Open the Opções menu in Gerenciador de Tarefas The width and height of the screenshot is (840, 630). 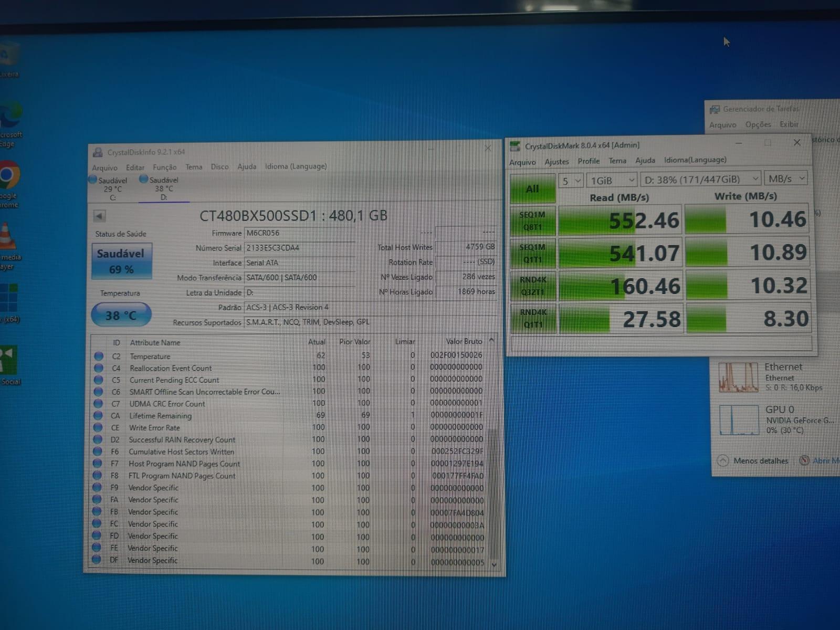(758, 124)
